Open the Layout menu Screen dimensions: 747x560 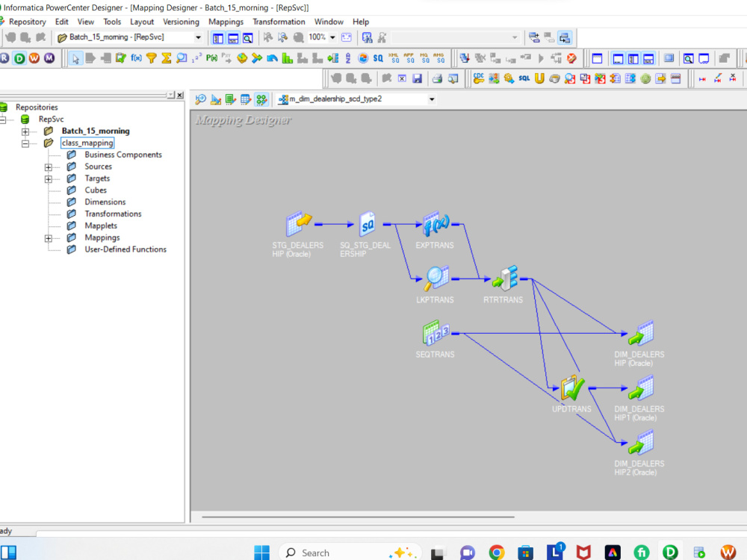click(142, 22)
